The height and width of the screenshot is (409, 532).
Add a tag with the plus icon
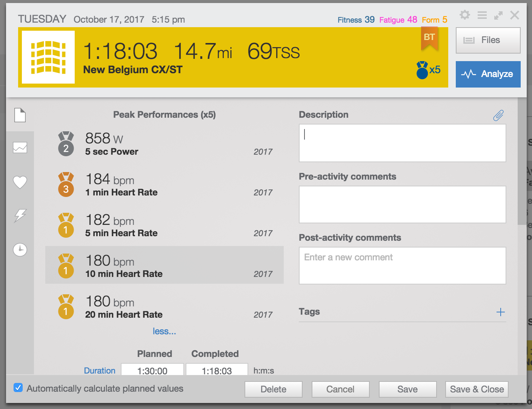pos(501,312)
